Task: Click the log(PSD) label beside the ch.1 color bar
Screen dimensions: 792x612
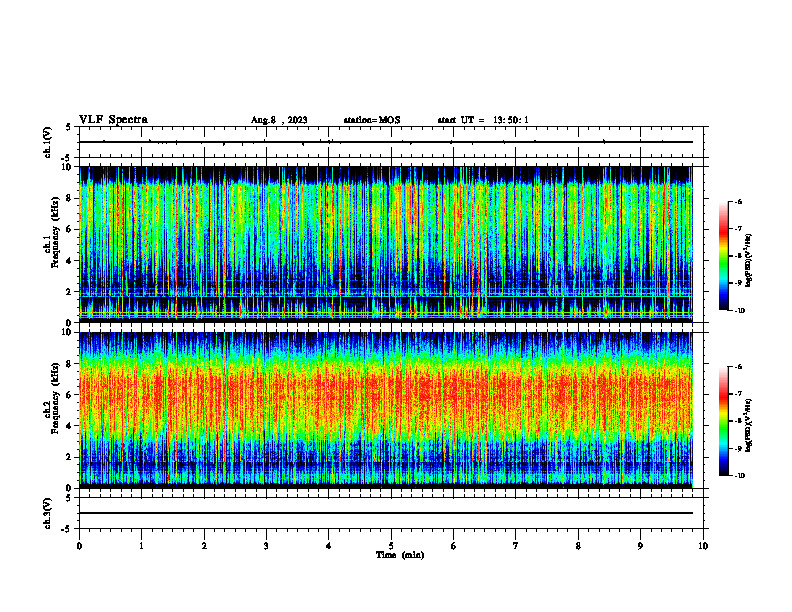Action: 749,261
